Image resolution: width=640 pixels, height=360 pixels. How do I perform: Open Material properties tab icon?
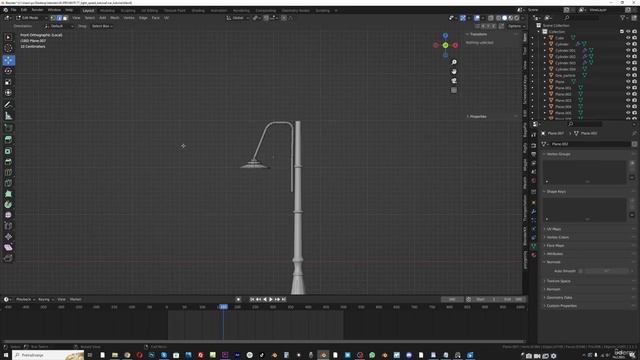[x=533, y=255]
